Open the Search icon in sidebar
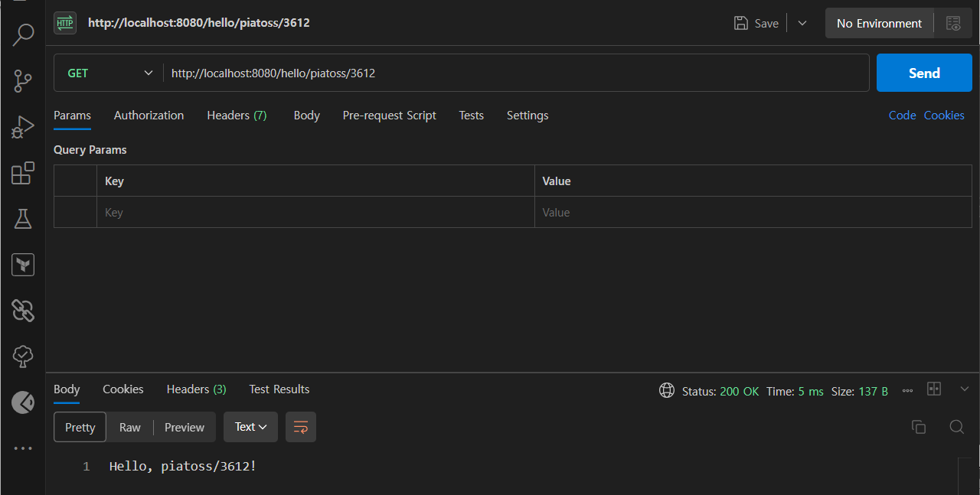The width and height of the screenshot is (980, 495). 23,34
